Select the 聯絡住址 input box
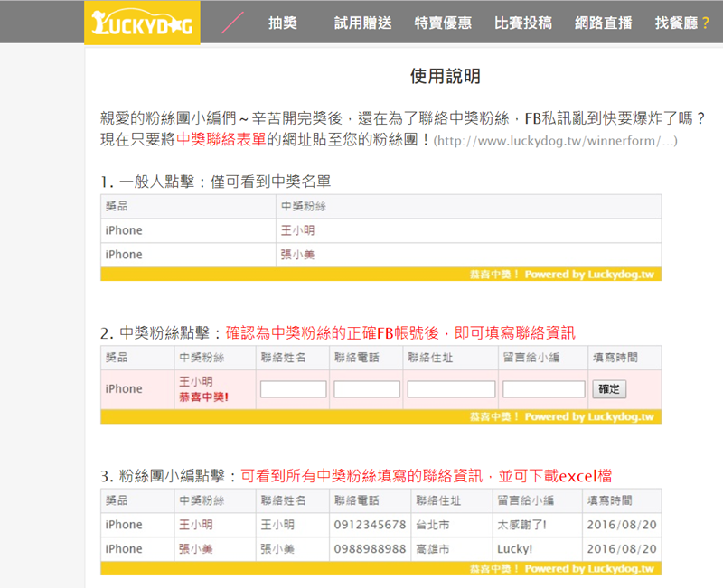Screen dimensions: 723x588 click(x=451, y=389)
